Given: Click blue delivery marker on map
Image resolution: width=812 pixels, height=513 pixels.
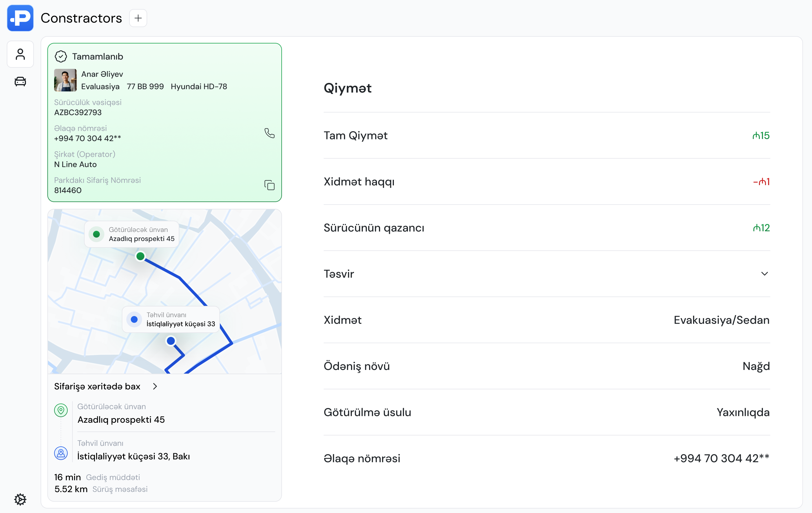Looking at the screenshot, I should click(171, 341).
